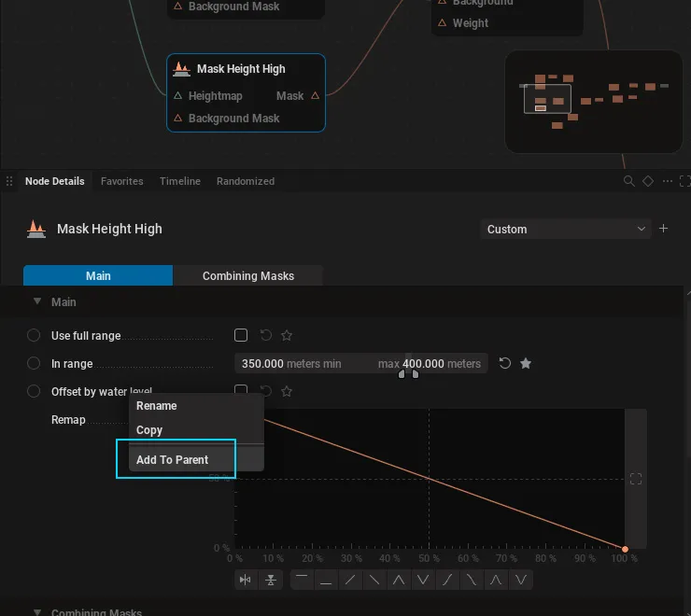The height and width of the screenshot is (616, 691).
Task: Collapse the Main section triangle
Action: [37, 301]
